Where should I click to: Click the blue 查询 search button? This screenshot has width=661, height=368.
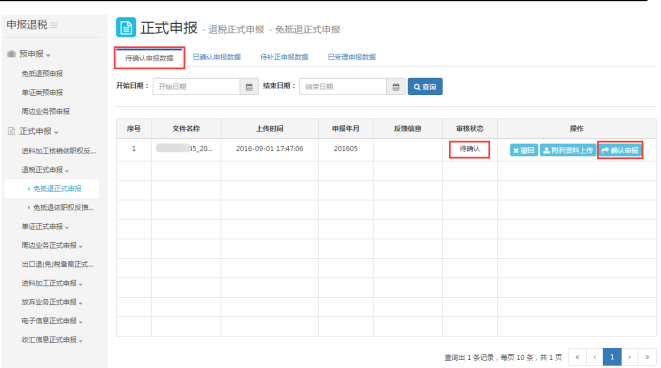(425, 86)
